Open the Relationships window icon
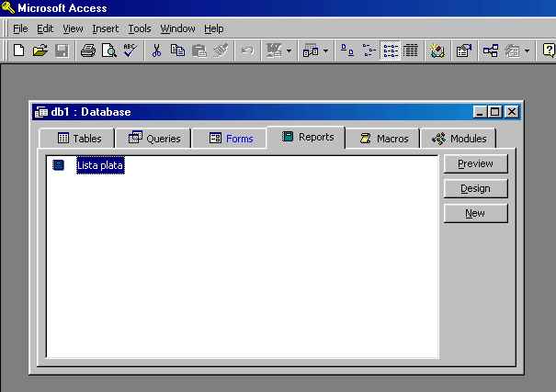The width and height of the screenshot is (556, 392). [491, 51]
